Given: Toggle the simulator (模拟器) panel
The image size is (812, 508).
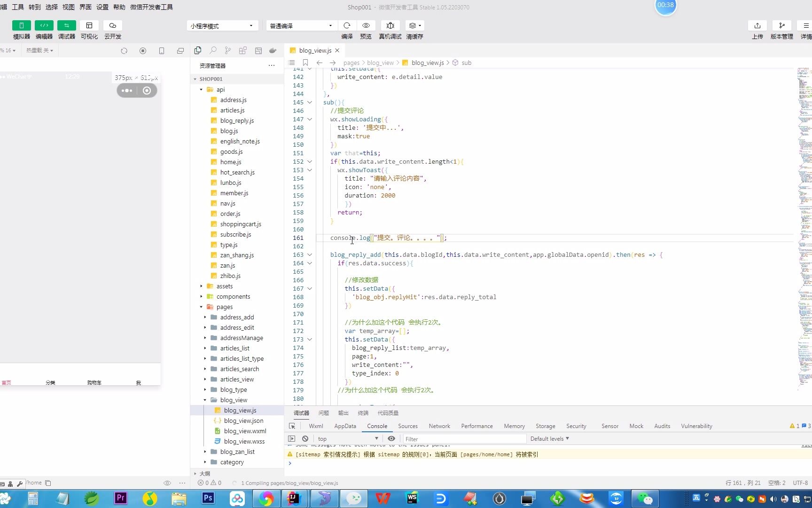Looking at the screenshot, I should point(22,26).
